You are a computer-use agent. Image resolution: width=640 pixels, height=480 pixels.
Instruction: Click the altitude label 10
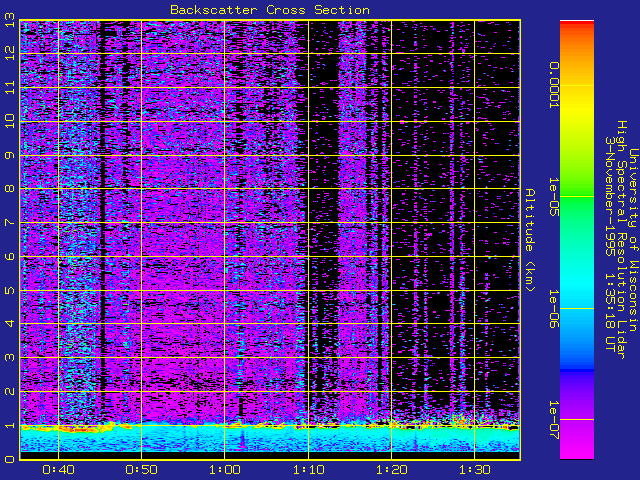[x=10, y=121]
